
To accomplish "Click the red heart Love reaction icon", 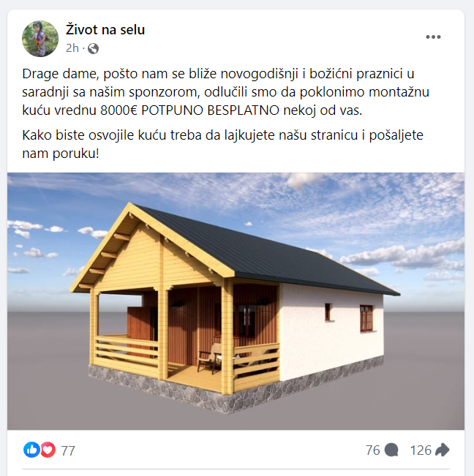I will [x=48, y=450].
